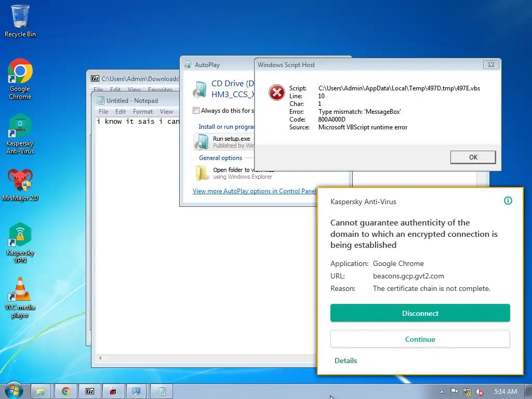Screen dimensions: 532x399
Task: Click OK in Windows Script Host dialog
Action: (473, 157)
